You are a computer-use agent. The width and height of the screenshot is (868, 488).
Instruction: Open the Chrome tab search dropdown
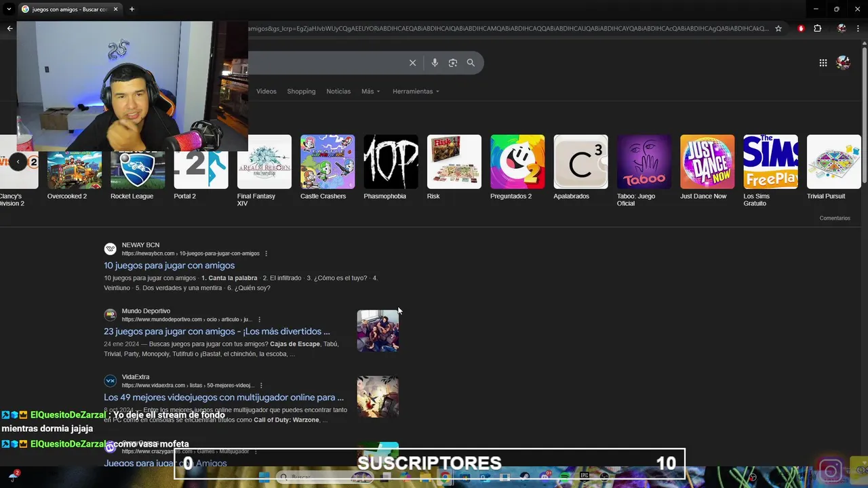point(9,9)
